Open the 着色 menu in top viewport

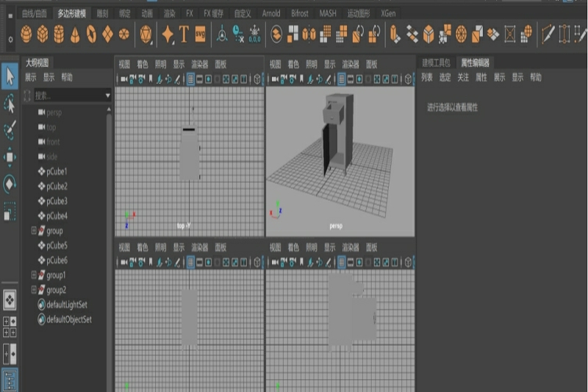(143, 64)
